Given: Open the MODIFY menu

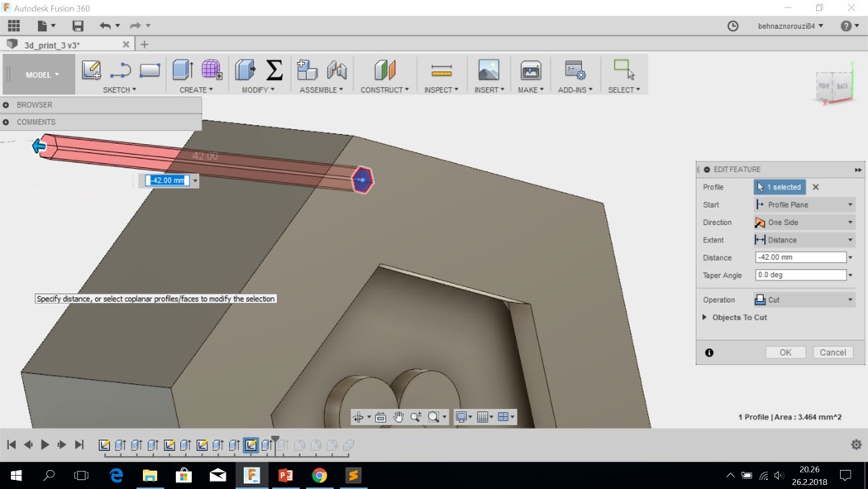Looking at the screenshot, I should (x=258, y=89).
